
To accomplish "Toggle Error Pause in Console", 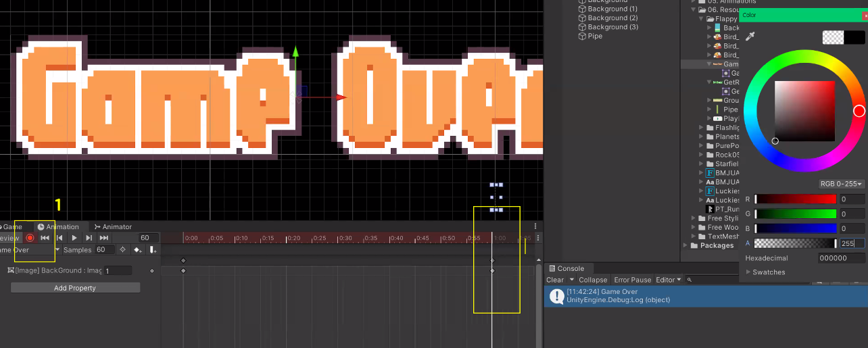I will coord(633,280).
